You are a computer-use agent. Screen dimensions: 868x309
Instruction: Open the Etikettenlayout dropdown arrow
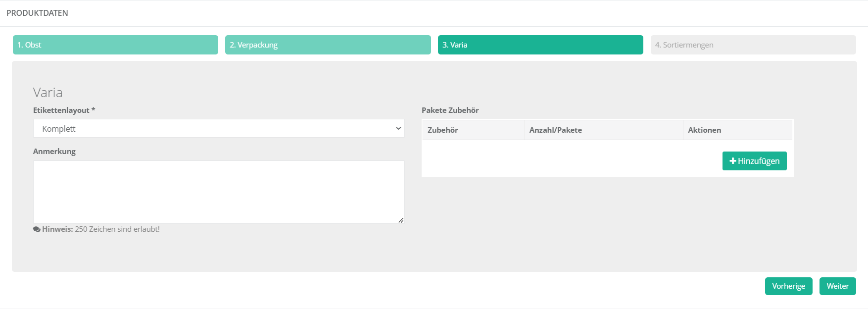[398, 128]
